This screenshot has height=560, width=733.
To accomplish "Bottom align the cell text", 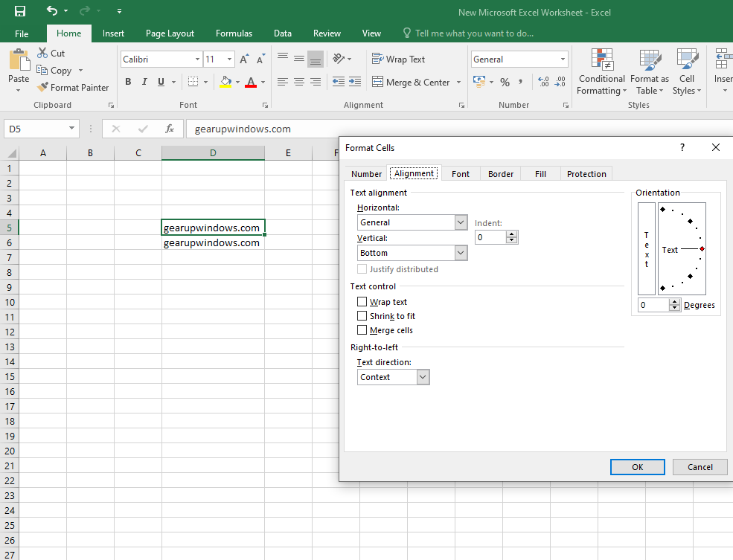I will point(316,59).
